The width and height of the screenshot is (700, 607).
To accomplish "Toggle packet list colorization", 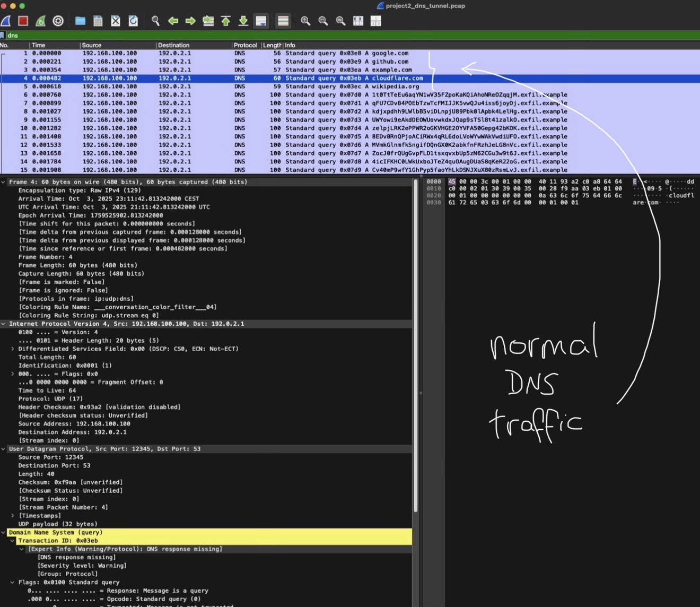I will coord(283,21).
